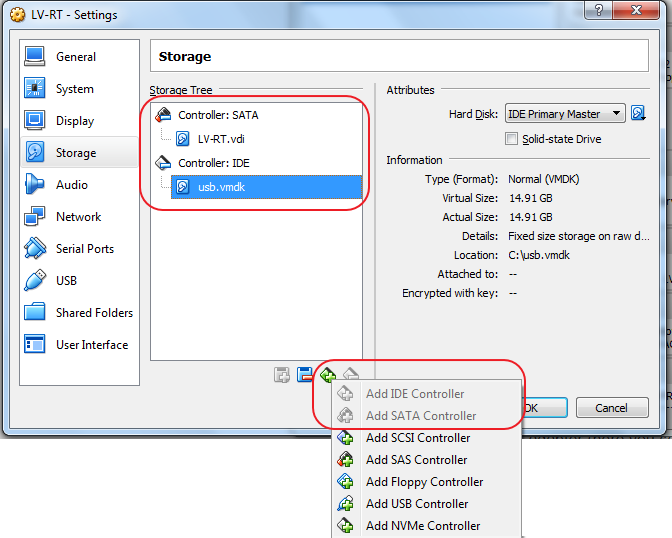The image size is (672, 538).
Task: Select the Audio settings category
Action: tap(71, 185)
